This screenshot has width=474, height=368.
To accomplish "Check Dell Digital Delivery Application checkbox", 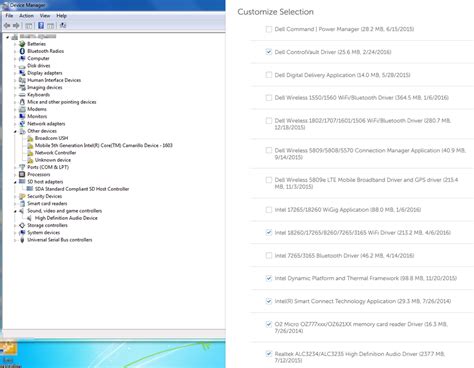I will [x=269, y=75].
